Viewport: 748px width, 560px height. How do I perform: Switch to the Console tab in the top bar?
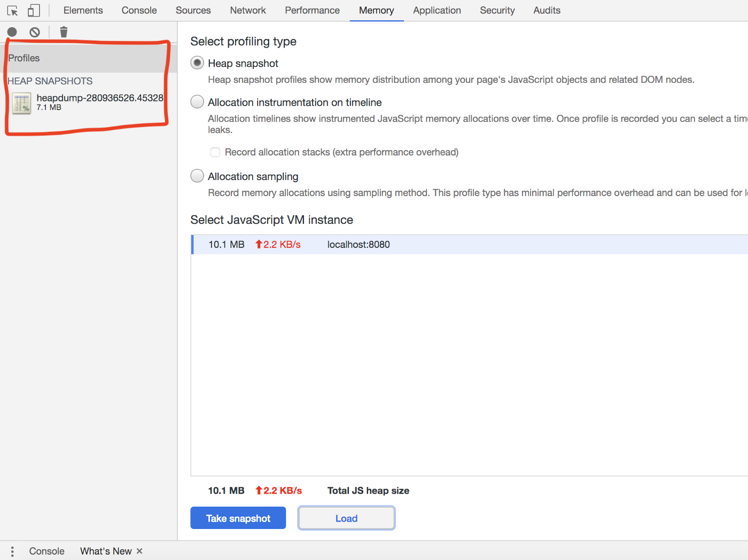coord(139,11)
